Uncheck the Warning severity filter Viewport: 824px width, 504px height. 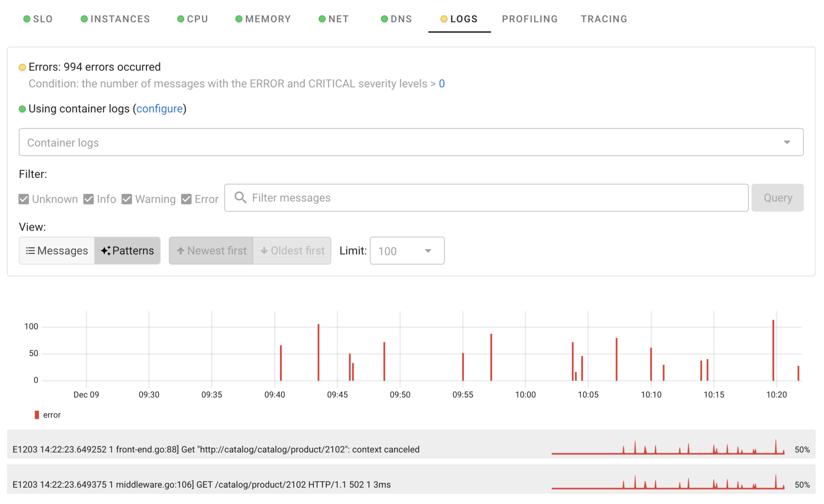click(x=128, y=199)
